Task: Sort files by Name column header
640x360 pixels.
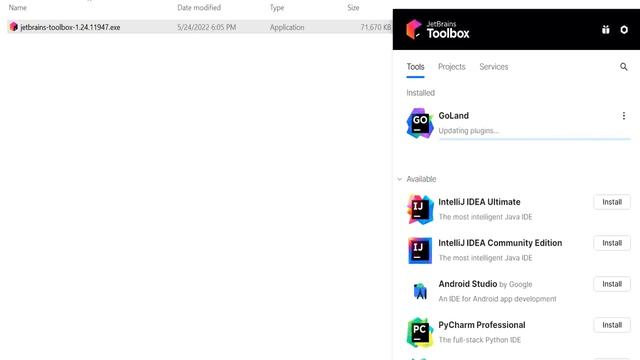Action: pyautogui.click(x=18, y=7)
